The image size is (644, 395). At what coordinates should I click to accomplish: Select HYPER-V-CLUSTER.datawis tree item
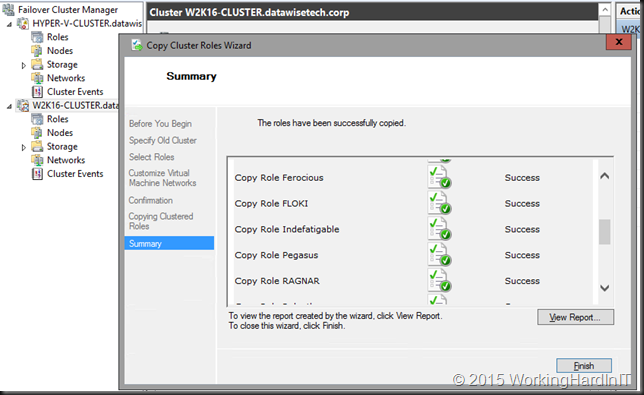pyautogui.click(x=87, y=23)
